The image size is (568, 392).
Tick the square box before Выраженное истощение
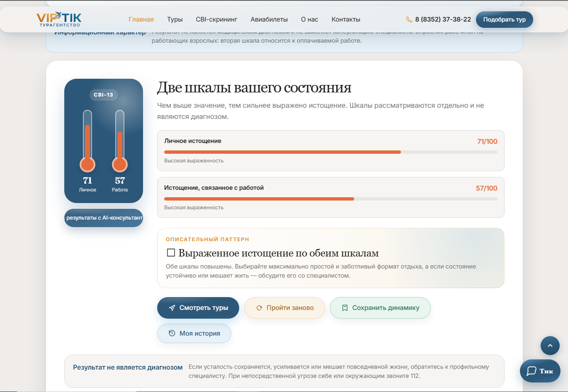[171, 252]
